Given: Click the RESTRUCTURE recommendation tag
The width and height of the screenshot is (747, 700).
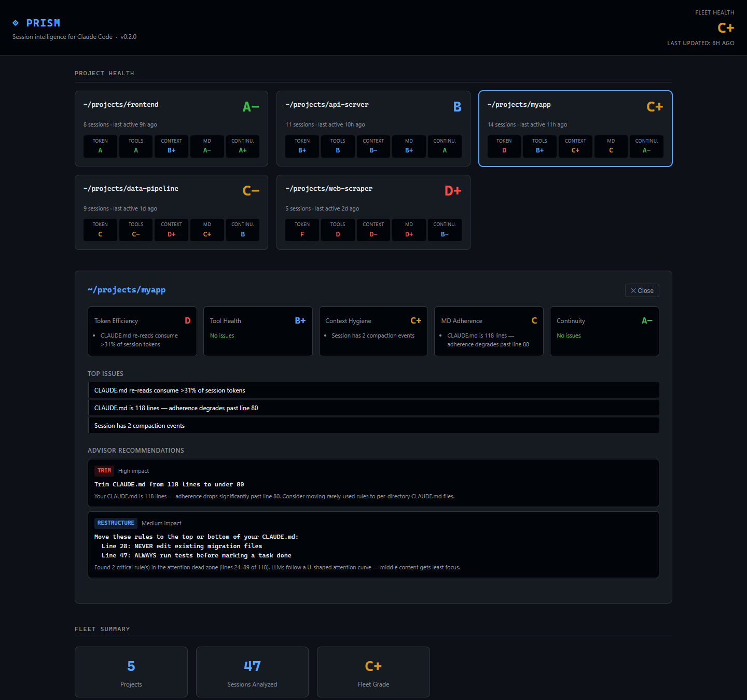Looking at the screenshot, I should click(116, 523).
